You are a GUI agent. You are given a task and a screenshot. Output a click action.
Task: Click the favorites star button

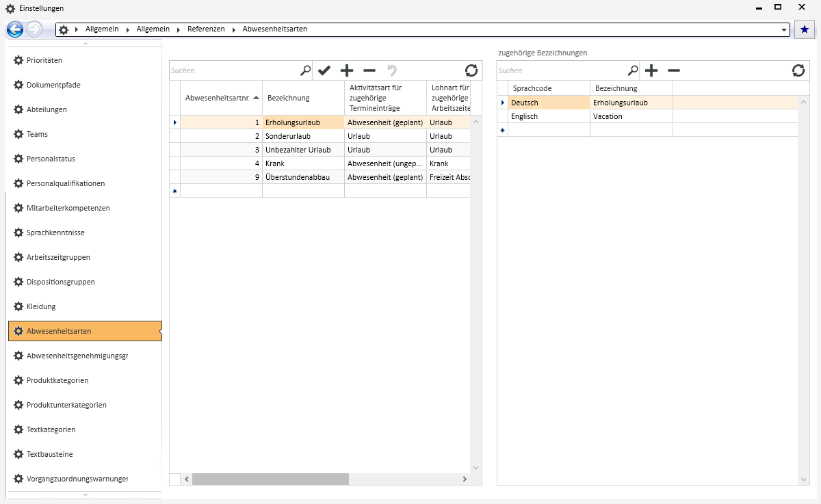click(x=804, y=30)
